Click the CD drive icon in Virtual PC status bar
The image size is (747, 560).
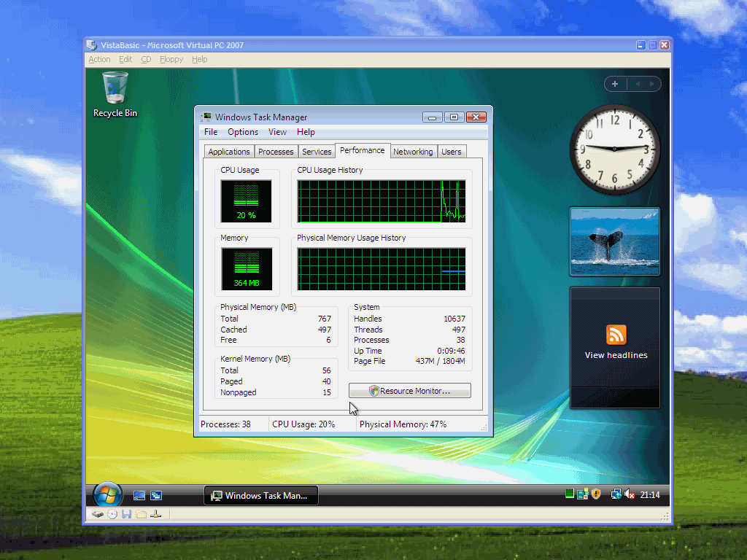(x=112, y=514)
